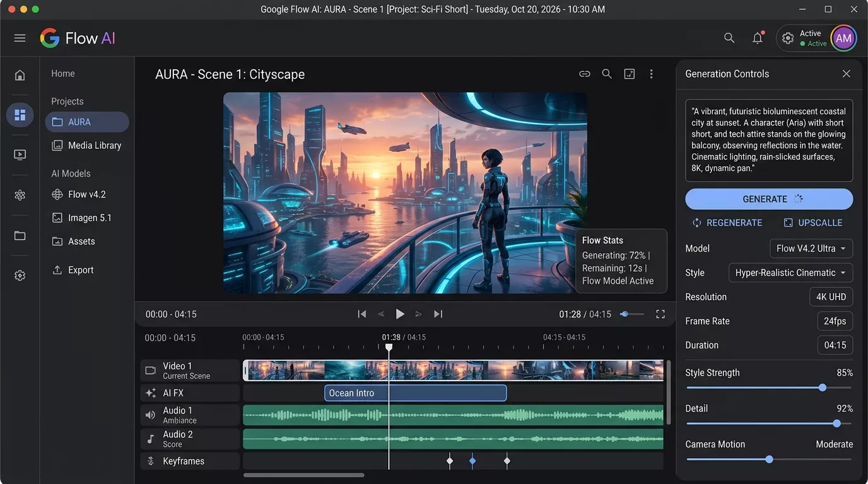Enter fullscreen preview mode
The width and height of the screenshot is (868, 484).
(x=660, y=314)
